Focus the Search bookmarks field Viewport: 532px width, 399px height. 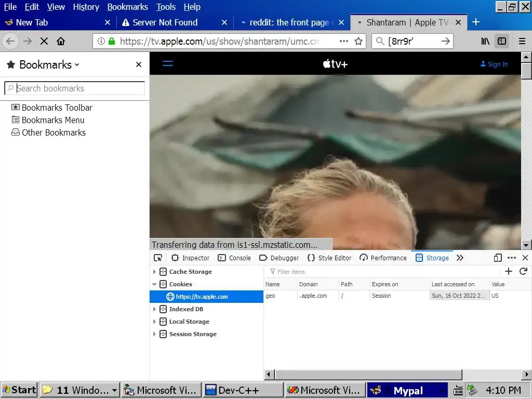75,88
